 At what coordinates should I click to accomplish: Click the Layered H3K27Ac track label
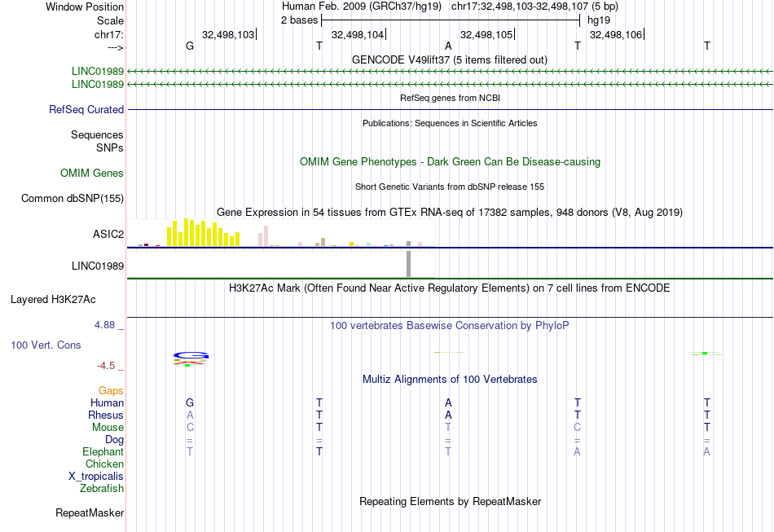(x=53, y=300)
